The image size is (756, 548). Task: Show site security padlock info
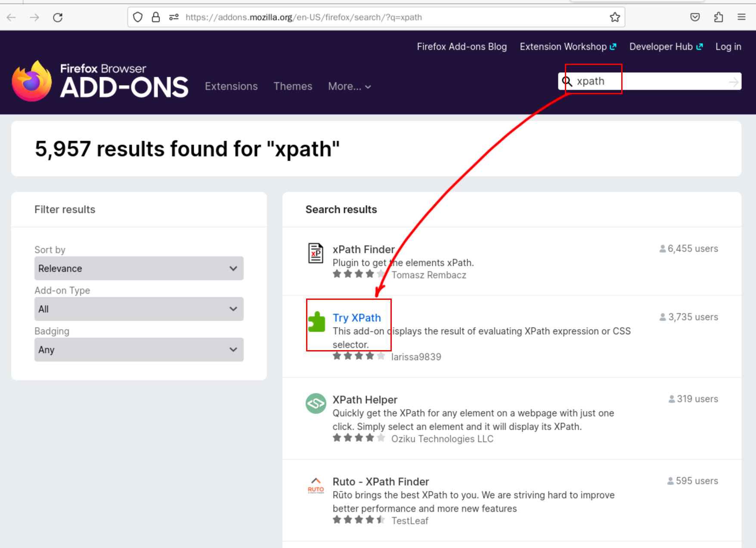156,17
